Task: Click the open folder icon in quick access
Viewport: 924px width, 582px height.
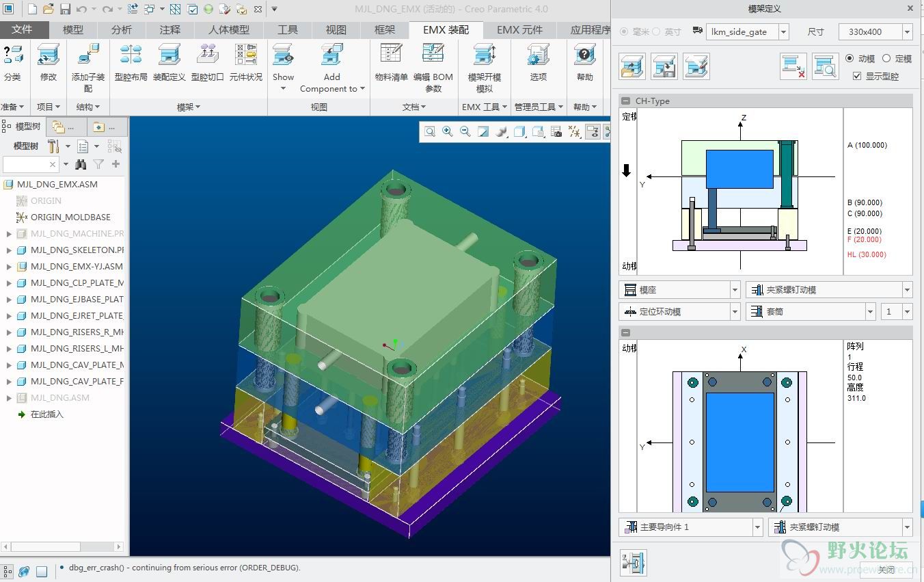Action: point(48,9)
